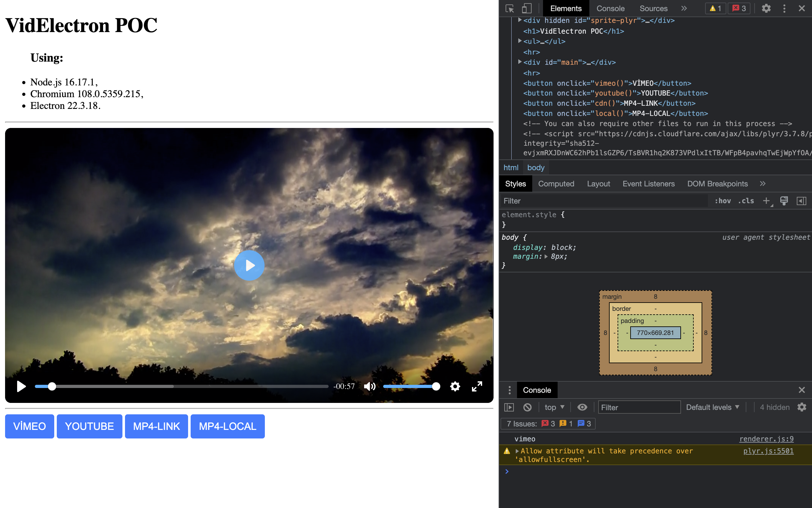
Task: Open the Default levels dropdown
Action: [x=713, y=407]
